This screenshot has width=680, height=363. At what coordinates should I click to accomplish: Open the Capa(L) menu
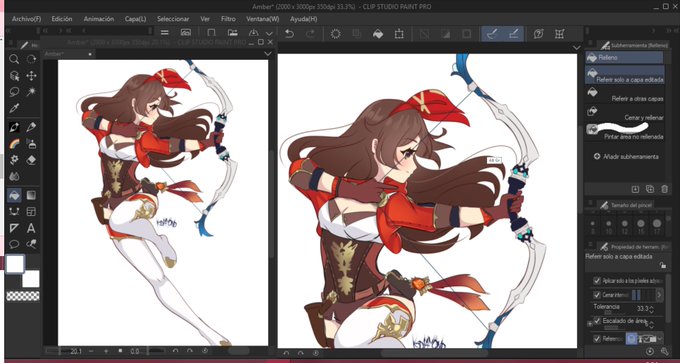tap(135, 19)
